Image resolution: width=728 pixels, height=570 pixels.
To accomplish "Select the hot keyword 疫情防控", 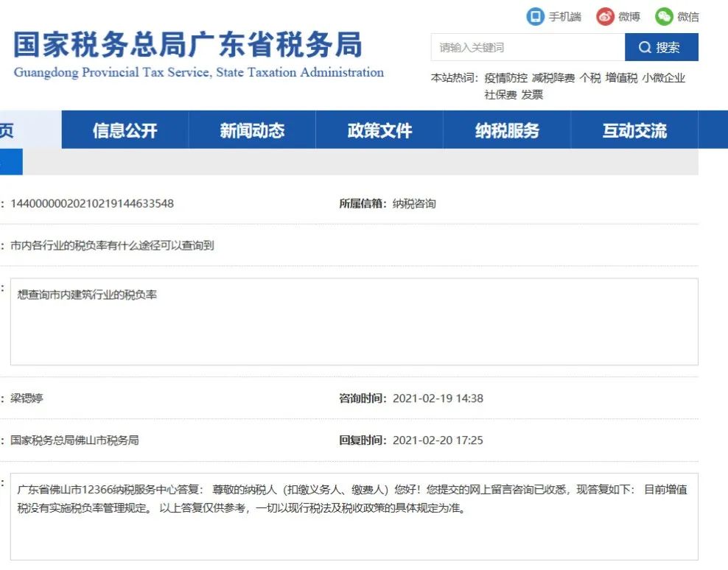I will click(x=505, y=78).
